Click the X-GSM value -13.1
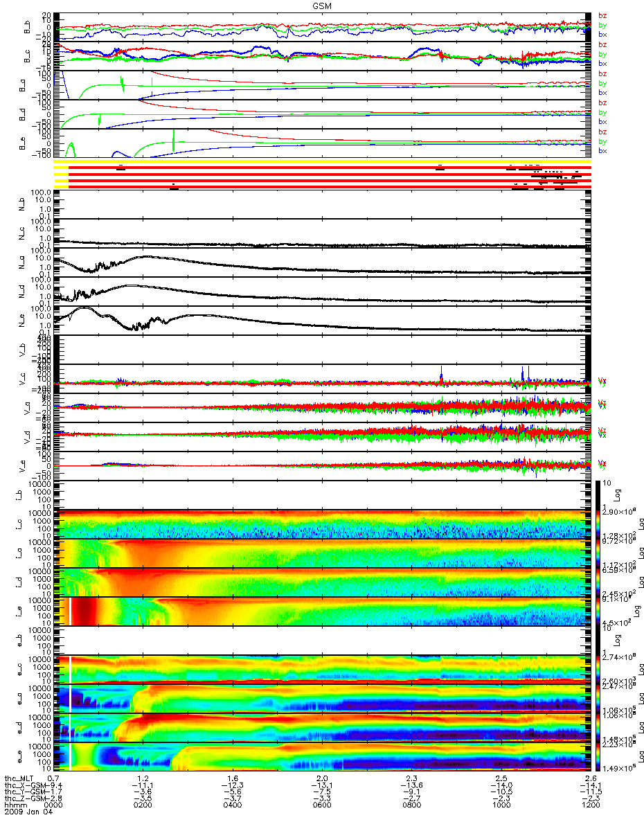Image resolution: width=644 pixels, height=831 pixels. 322,786
